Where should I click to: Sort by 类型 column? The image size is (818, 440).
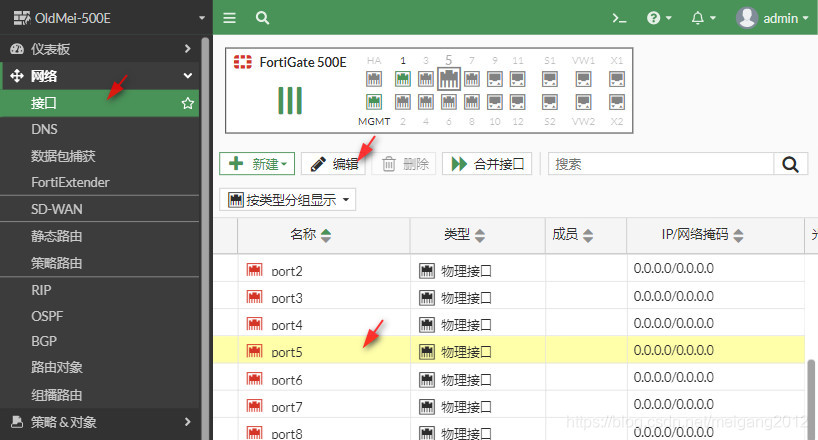tap(478, 235)
